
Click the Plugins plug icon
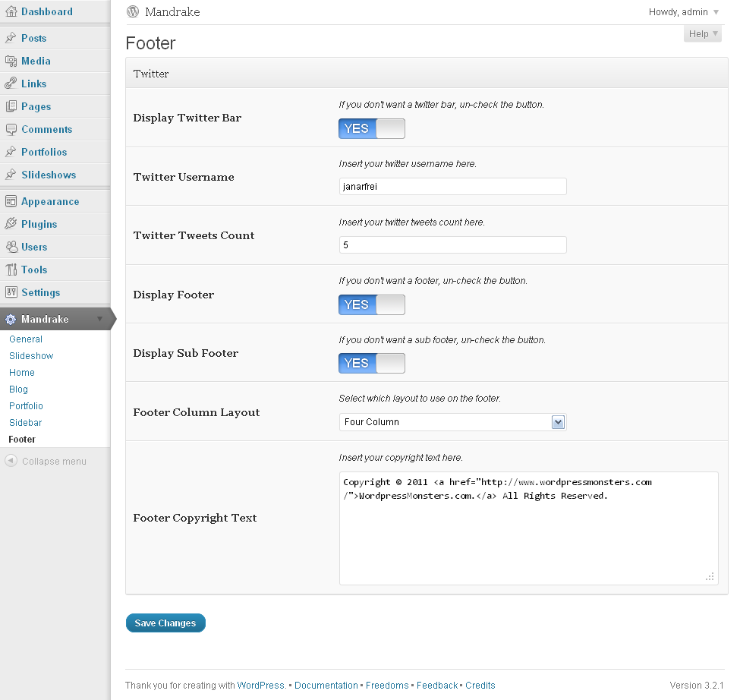[x=11, y=224]
